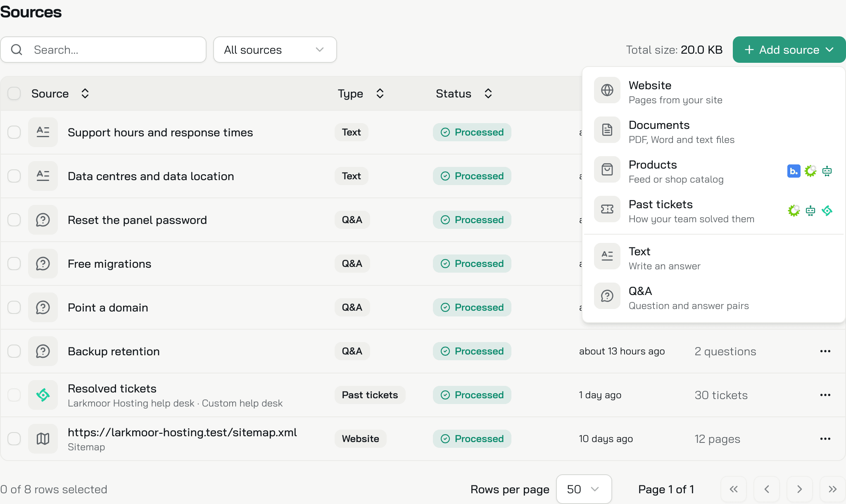Image resolution: width=846 pixels, height=504 pixels.
Task: Open the three-dot menu for the sitemap.xml row
Action: coord(825,439)
